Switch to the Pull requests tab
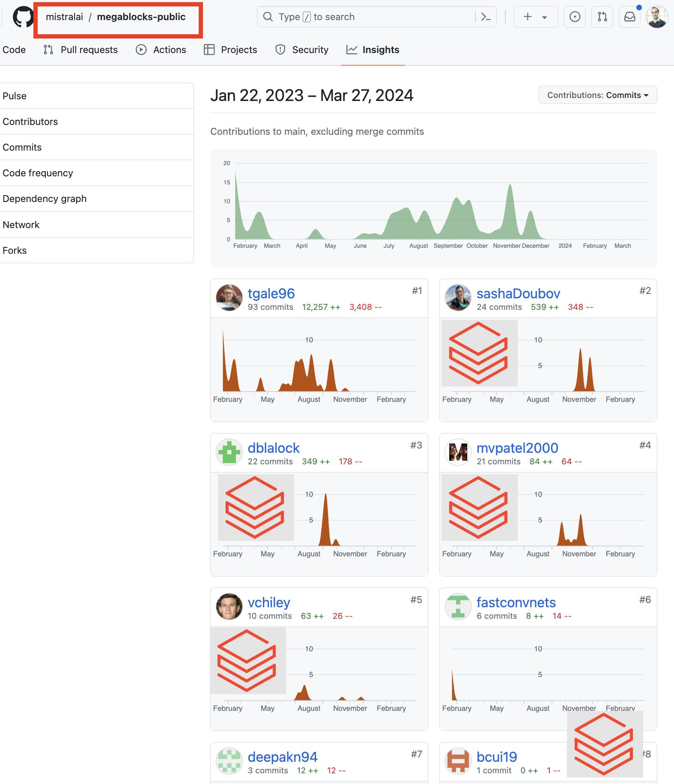This screenshot has height=784, width=674. tap(81, 50)
